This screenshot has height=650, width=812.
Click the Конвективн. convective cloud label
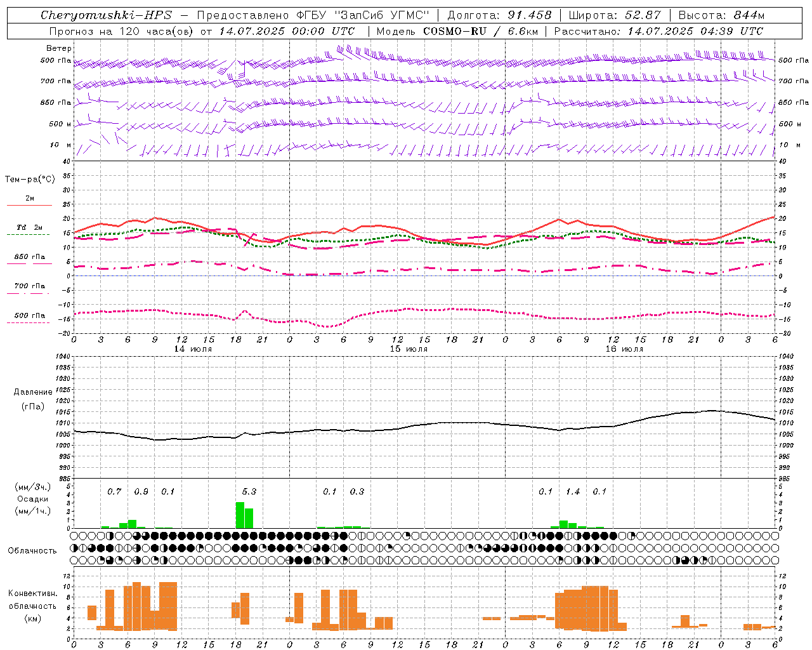tap(33, 594)
